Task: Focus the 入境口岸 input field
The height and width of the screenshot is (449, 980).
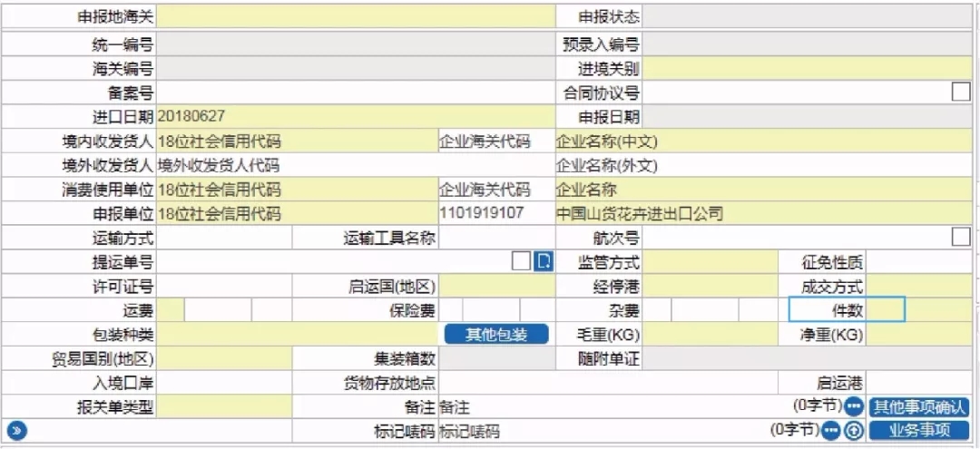Action: (x=224, y=382)
